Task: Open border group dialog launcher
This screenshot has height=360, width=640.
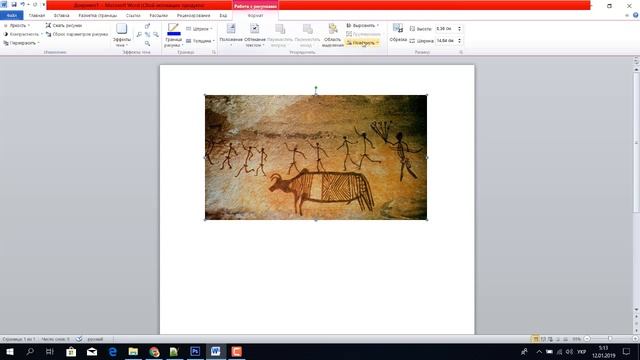Action: (213, 52)
